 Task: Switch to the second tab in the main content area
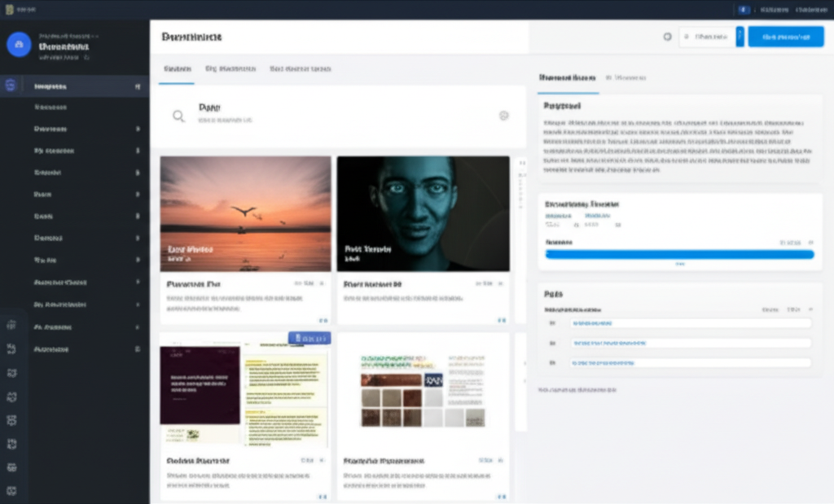(232, 69)
